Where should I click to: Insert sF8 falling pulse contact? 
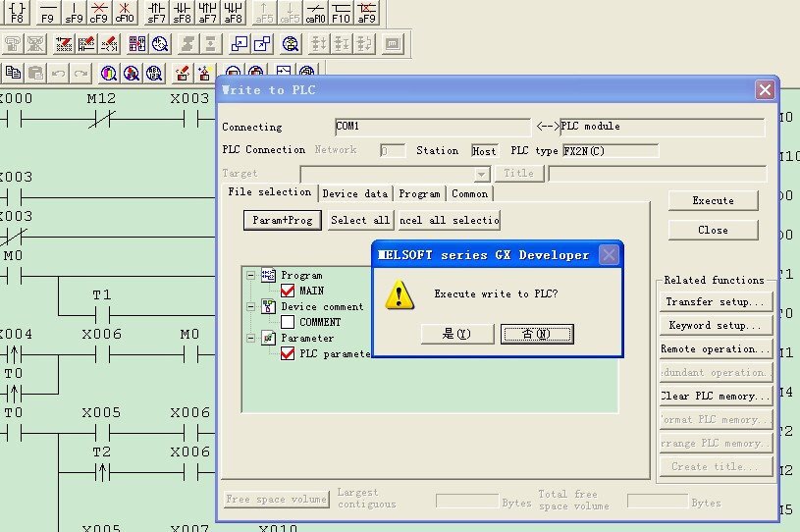183,12
